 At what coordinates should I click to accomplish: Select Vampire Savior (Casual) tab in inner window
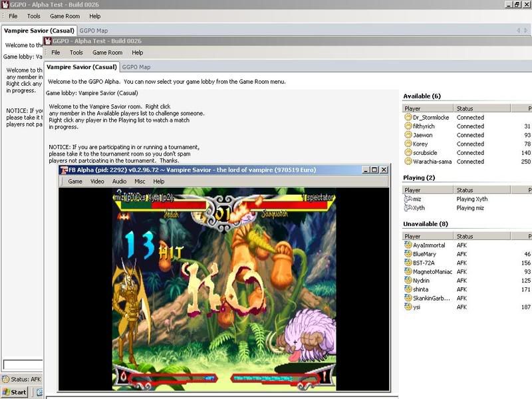click(x=82, y=67)
